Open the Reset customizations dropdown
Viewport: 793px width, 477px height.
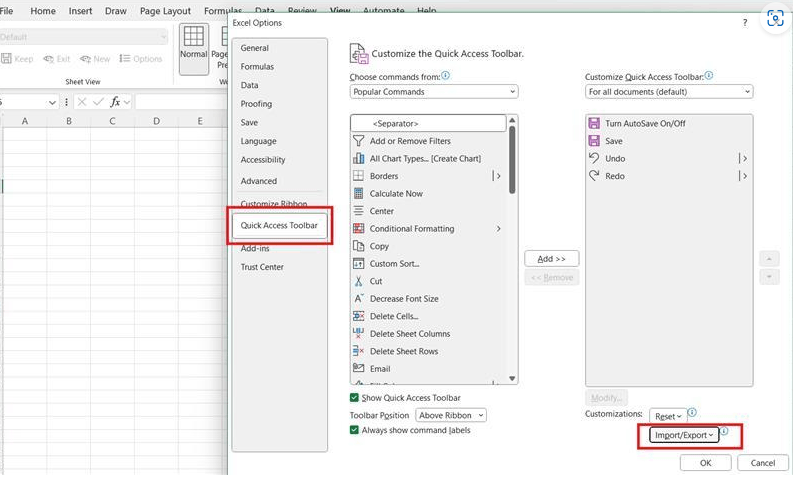[x=668, y=416]
